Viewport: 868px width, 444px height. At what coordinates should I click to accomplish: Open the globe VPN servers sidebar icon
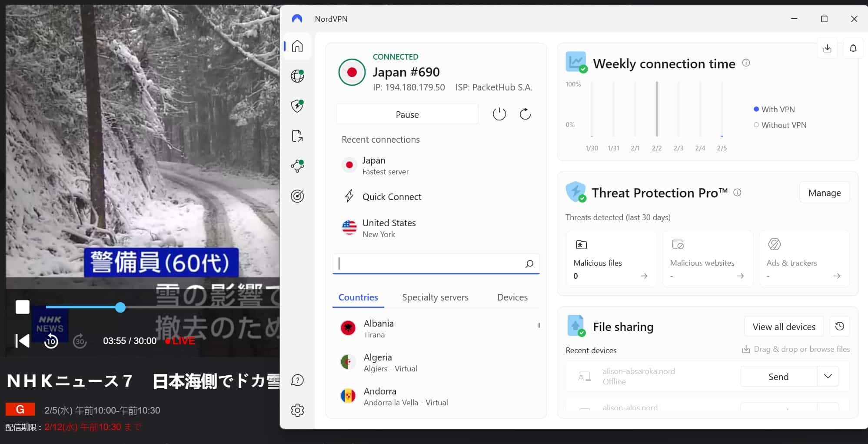pyautogui.click(x=297, y=76)
